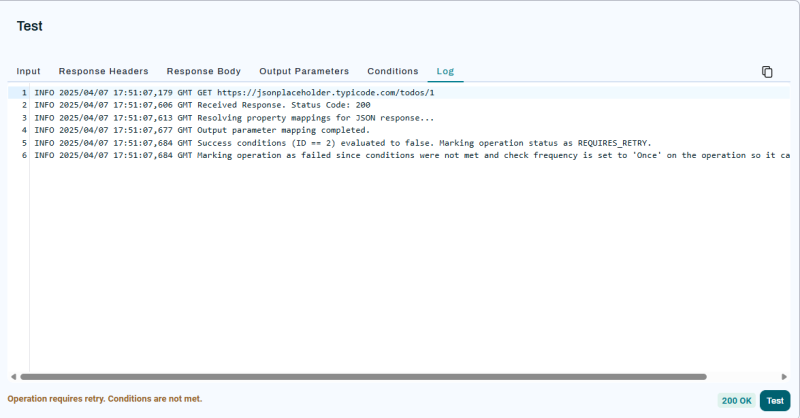This screenshot has width=800, height=418.
Task: Click line number 6 in the gutter
Action: (x=23, y=155)
